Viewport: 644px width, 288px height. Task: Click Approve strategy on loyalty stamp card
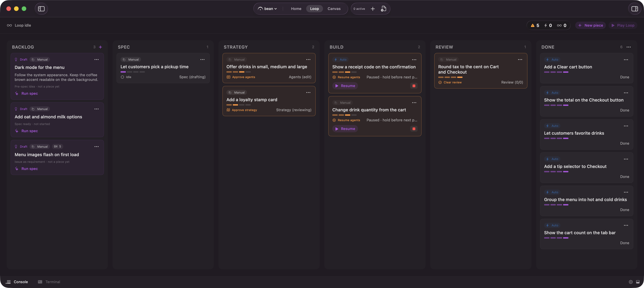(242, 110)
